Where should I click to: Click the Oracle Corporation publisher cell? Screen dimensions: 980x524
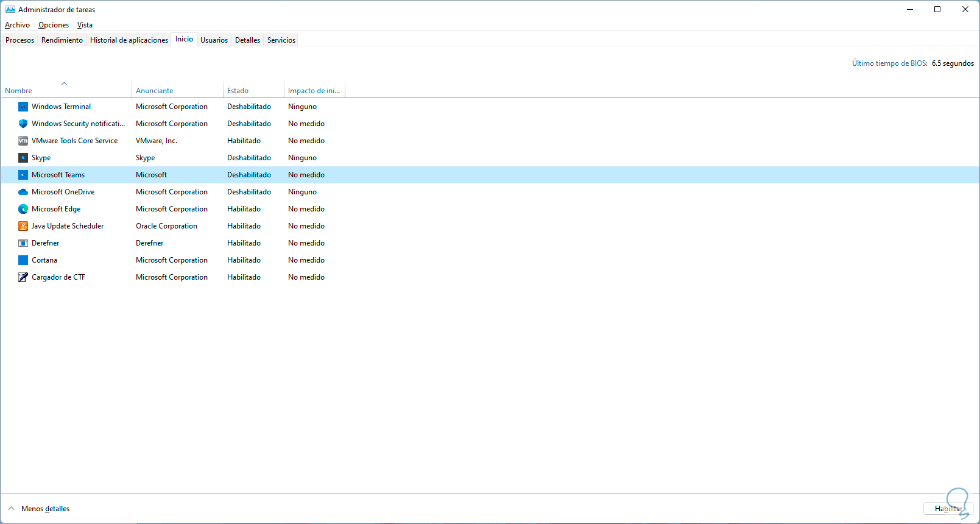[x=166, y=226]
